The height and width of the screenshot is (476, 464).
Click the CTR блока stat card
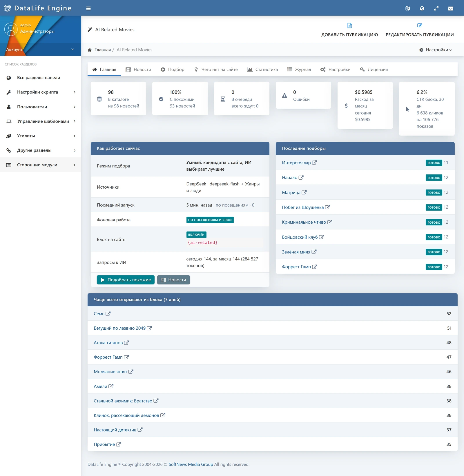(x=427, y=109)
